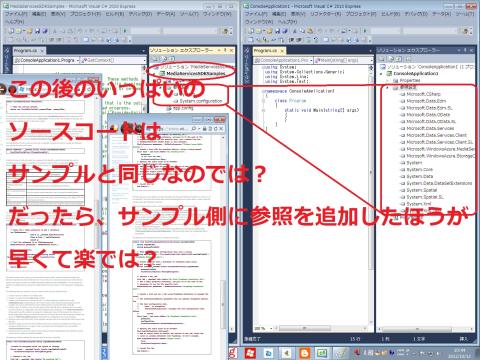Toggle auto-hide pin on MediaServicesSDKSamples Solution Explorer
This screenshot has width=480, height=360.
tap(225, 50)
